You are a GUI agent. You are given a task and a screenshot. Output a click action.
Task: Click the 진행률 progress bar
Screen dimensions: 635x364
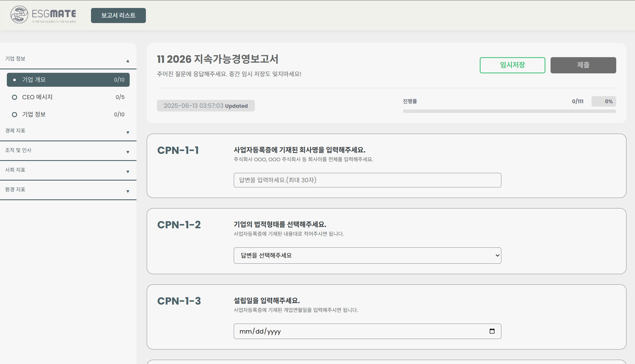(x=509, y=111)
